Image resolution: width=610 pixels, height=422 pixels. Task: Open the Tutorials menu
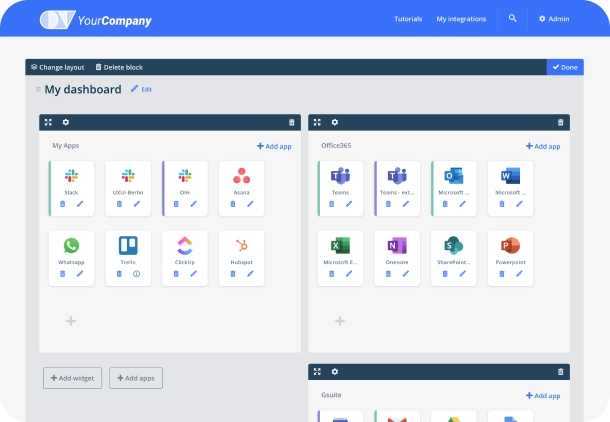tap(408, 19)
